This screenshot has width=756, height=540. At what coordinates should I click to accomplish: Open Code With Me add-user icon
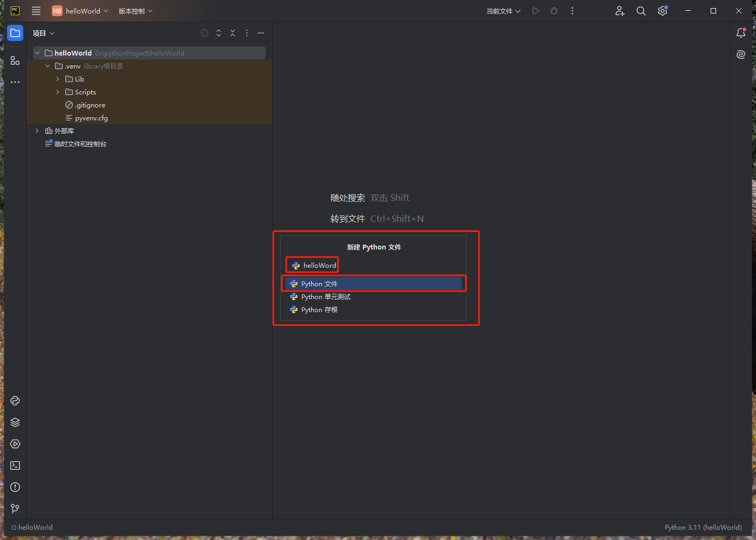(620, 11)
